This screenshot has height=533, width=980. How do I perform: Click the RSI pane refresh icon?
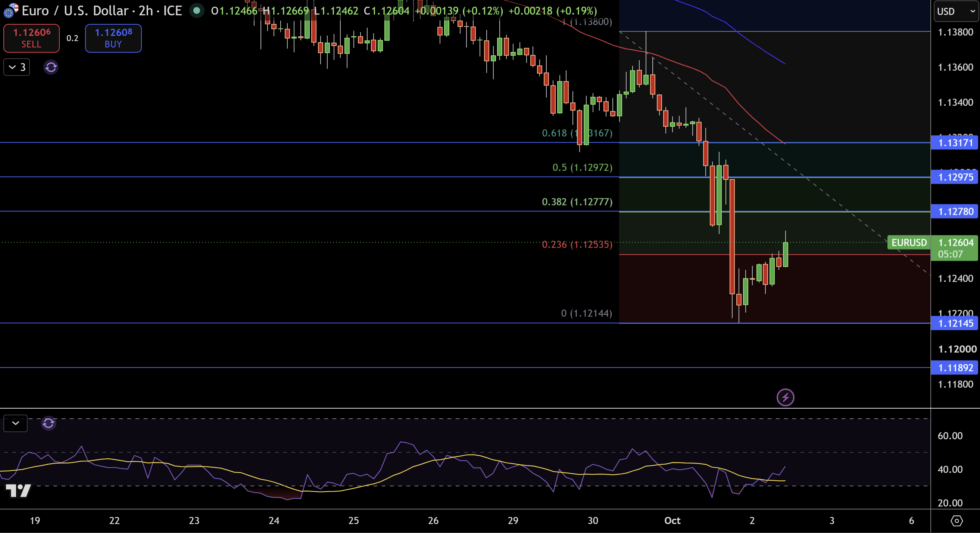pyautogui.click(x=48, y=423)
